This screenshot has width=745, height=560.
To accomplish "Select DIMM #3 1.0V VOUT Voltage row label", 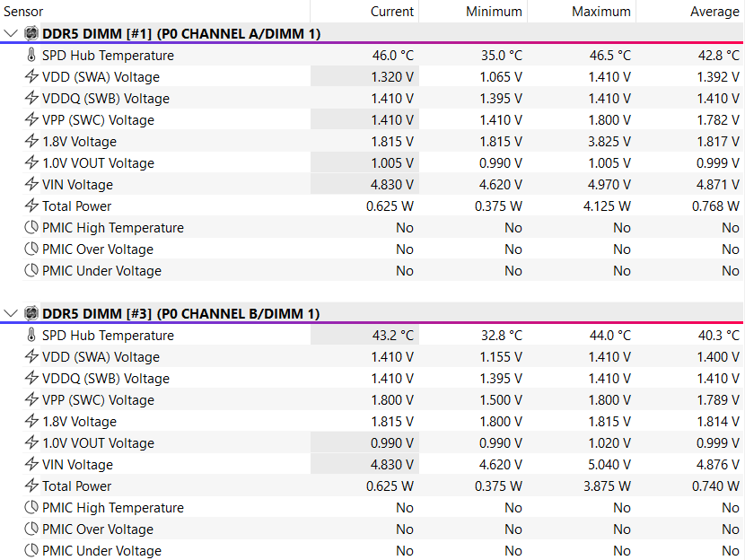I will pyautogui.click(x=98, y=443).
